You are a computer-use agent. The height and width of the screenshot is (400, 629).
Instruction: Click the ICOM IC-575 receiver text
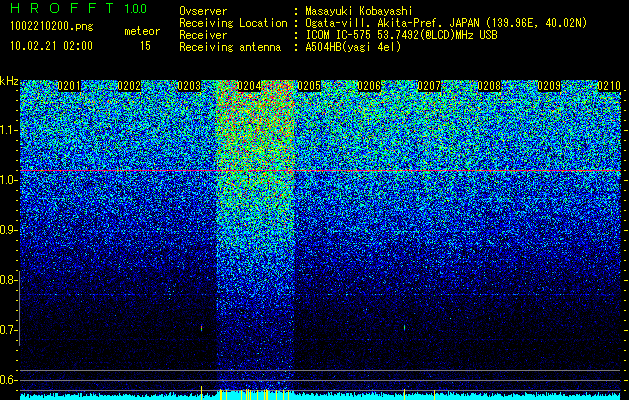click(401, 35)
